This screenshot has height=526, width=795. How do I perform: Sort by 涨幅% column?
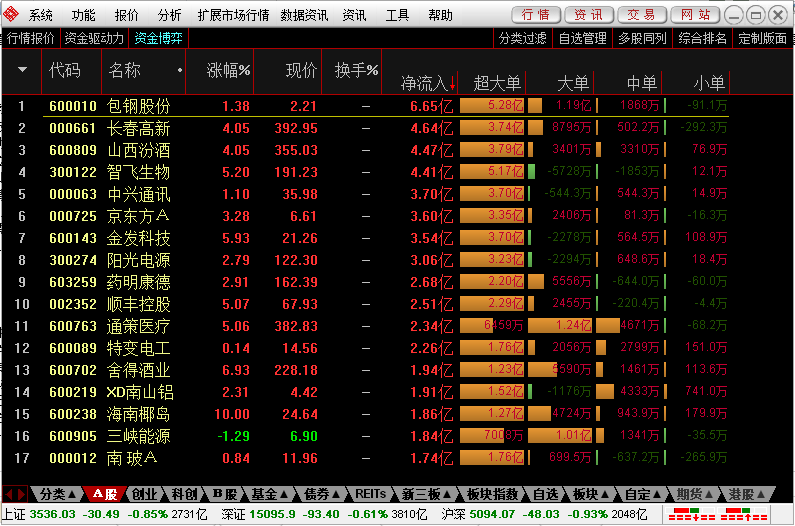(228, 71)
